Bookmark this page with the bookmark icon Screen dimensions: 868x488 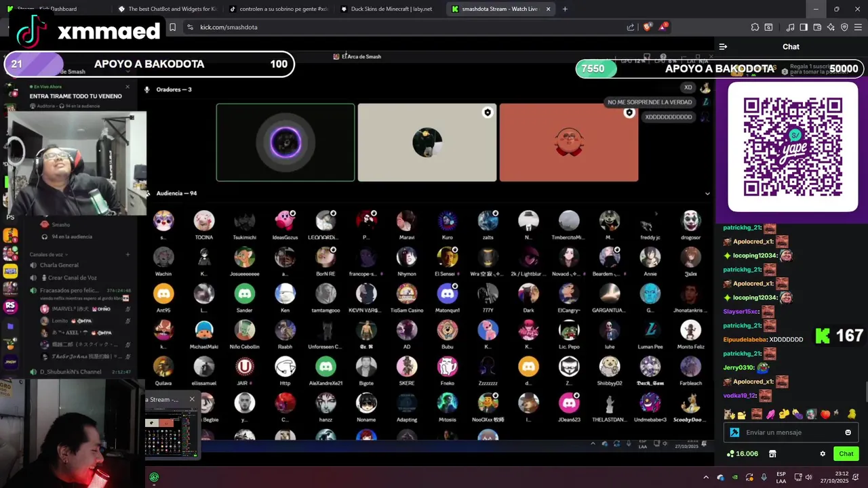[172, 27]
